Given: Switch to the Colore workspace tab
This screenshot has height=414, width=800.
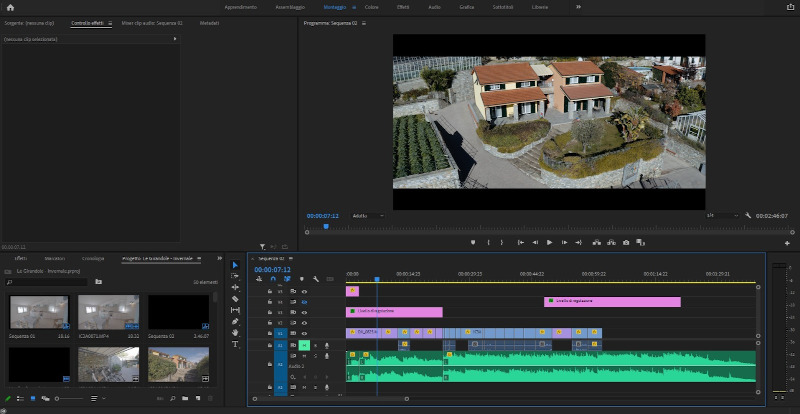Looking at the screenshot, I should tap(371, 7).
